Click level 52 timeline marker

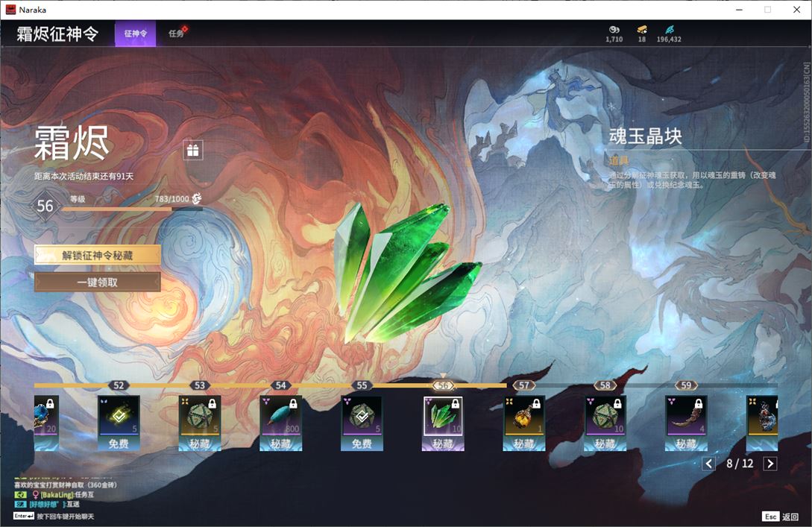point(119,385)
